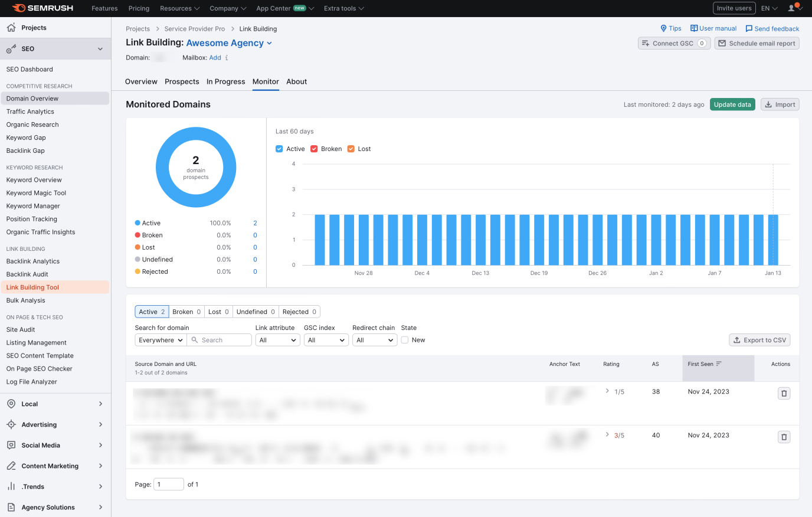Open Backlink Audit in sidebar
Viewport: 812px width, 517px height.
(27, 274)
